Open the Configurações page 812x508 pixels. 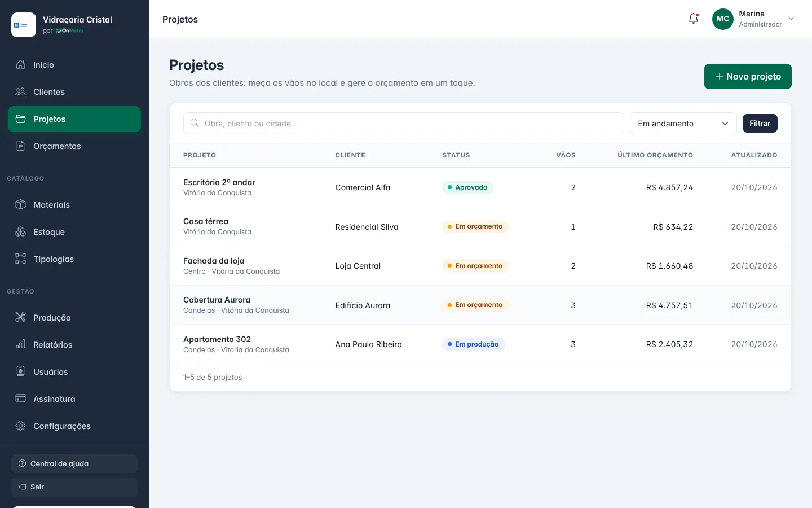(74, 426)
